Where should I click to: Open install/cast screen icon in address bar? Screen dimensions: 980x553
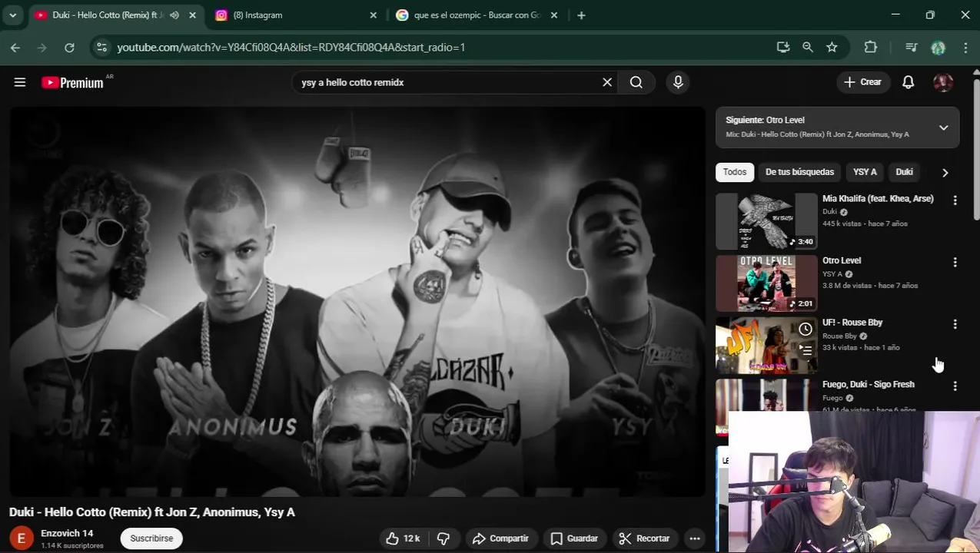tap(782, 48)
